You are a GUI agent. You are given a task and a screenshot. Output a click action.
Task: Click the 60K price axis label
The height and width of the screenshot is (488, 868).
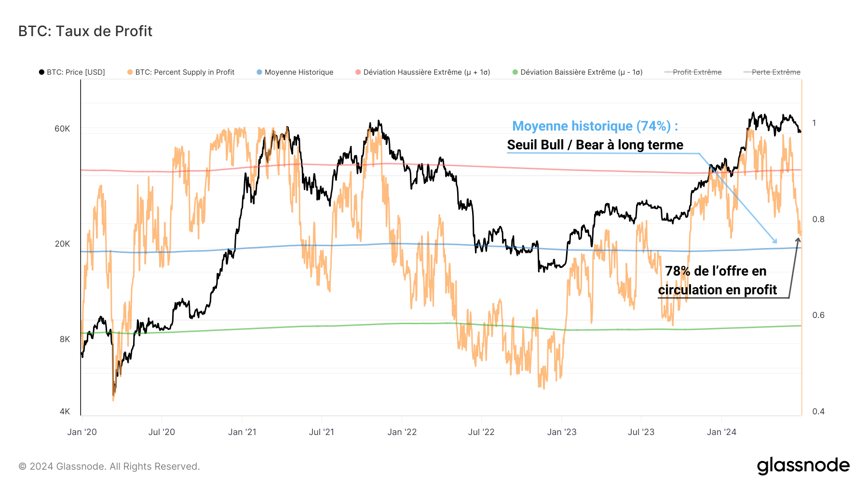62,129
